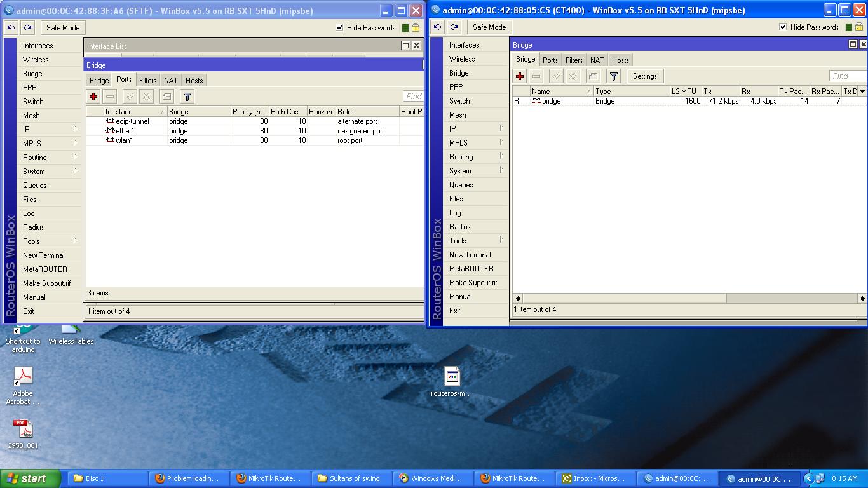Click Comment icon in CT400 Bridge toolbar
Viewport: 868px width, 488px height.
point(593,76)
